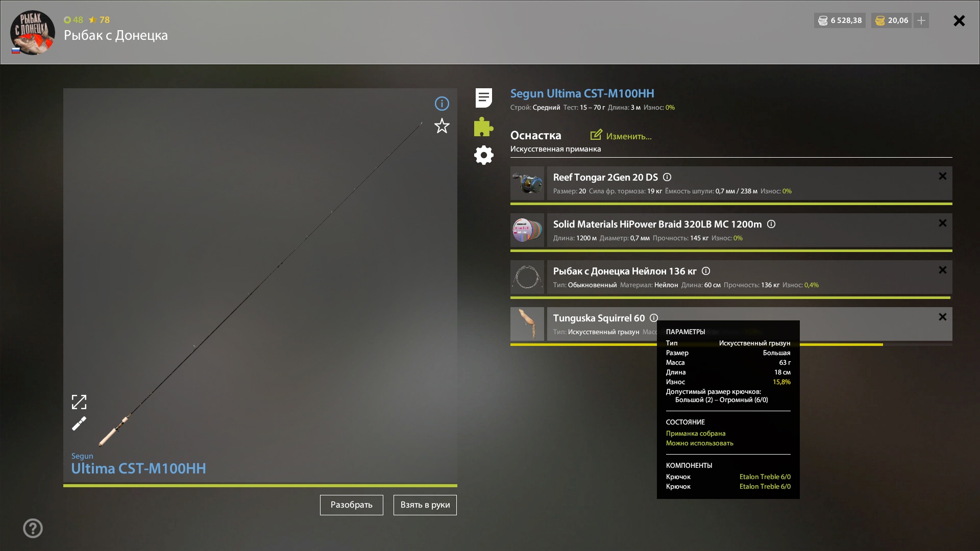The height and width of the screenshot is (551, 980).
Task: Add gold coins with the plus button
Action: pos(921,20)
